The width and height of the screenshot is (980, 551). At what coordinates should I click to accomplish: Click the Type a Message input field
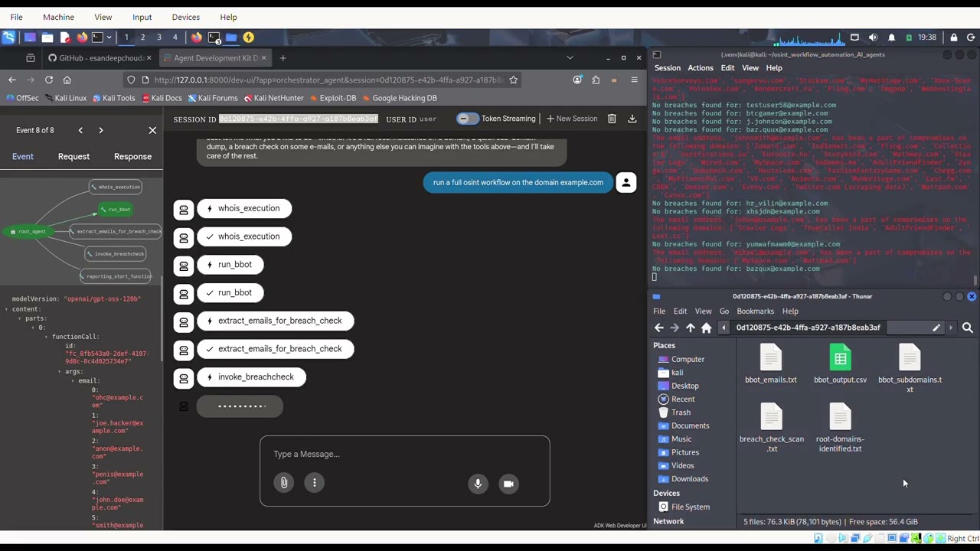[404, 455]
